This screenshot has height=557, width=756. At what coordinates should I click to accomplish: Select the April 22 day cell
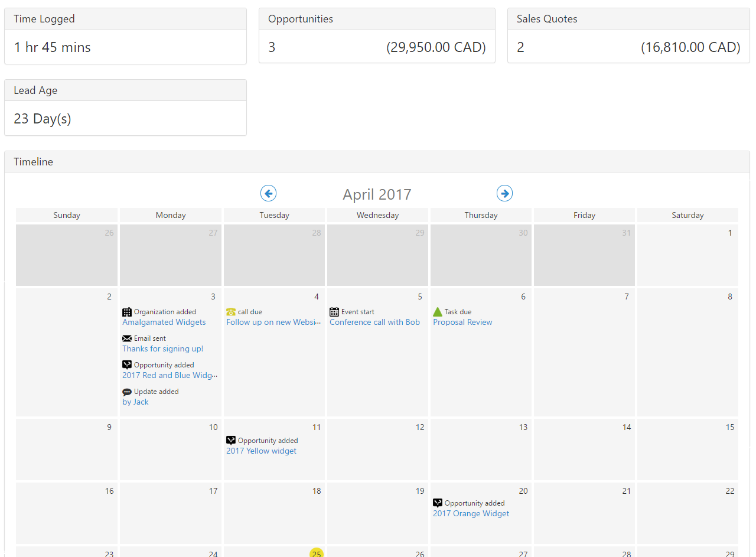[x=687, y=513]
